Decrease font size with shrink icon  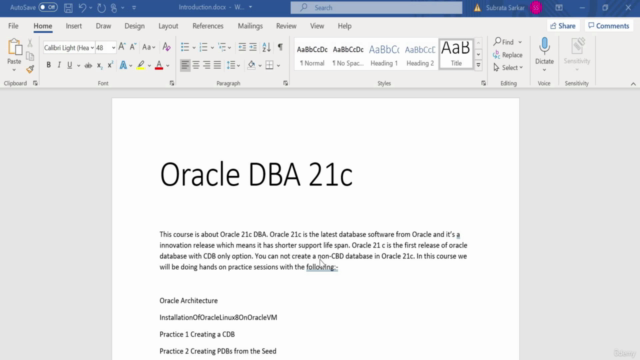pos(133,47)
